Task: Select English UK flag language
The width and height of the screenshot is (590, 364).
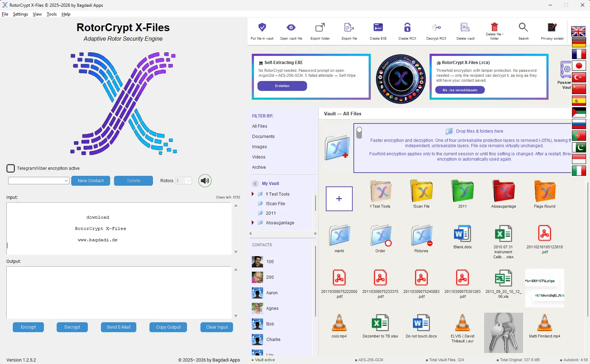Action: coord(579,31)
